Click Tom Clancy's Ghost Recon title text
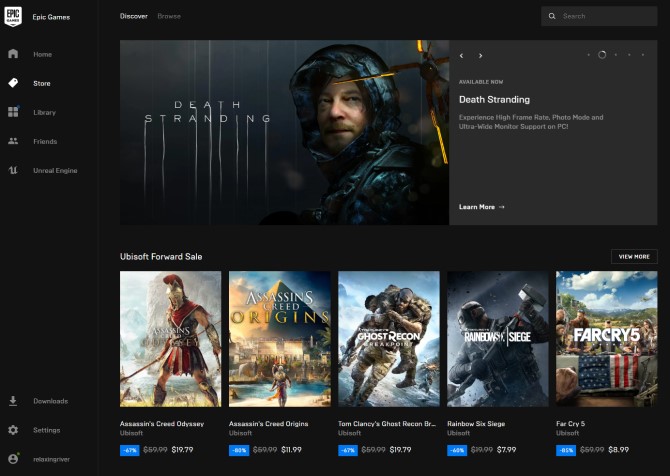 (x=387, y=424)
